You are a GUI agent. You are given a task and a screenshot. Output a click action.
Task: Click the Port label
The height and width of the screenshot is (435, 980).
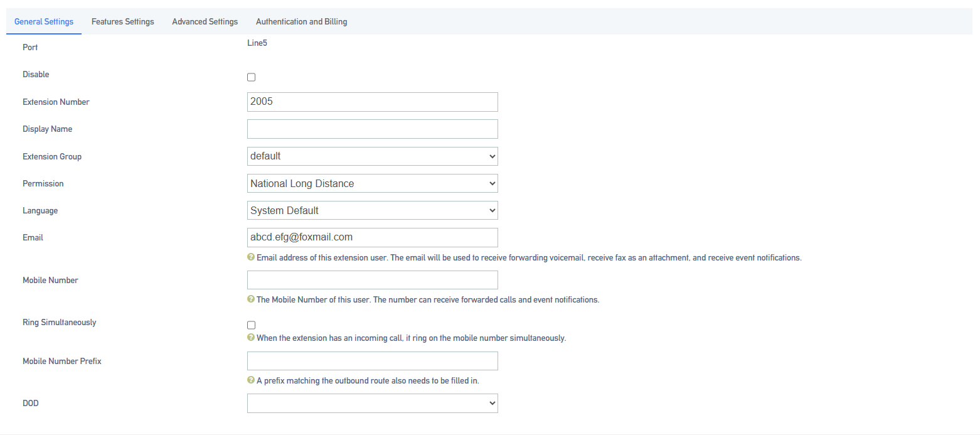pyautogui.click(x=30, y=47)
